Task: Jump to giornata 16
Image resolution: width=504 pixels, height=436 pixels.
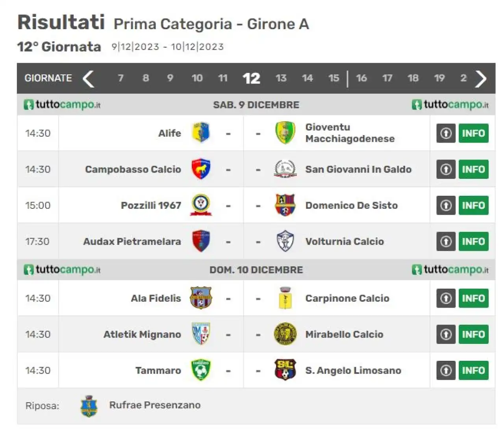Action: point(361,78)
